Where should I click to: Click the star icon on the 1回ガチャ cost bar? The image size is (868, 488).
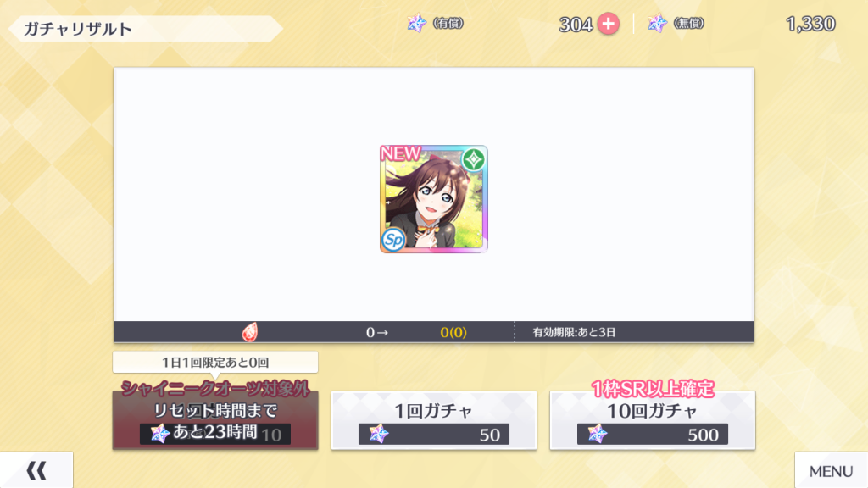pyautogui.click(x=379, y=435)
